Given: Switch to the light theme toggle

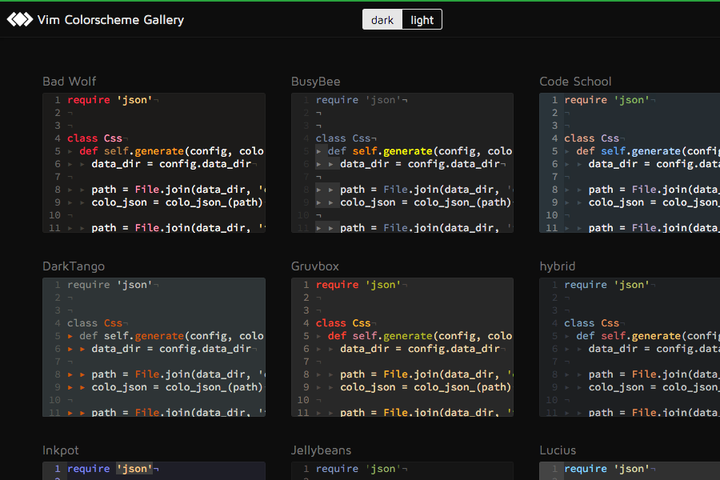Looking at the screenshot, I should point(422,20).
